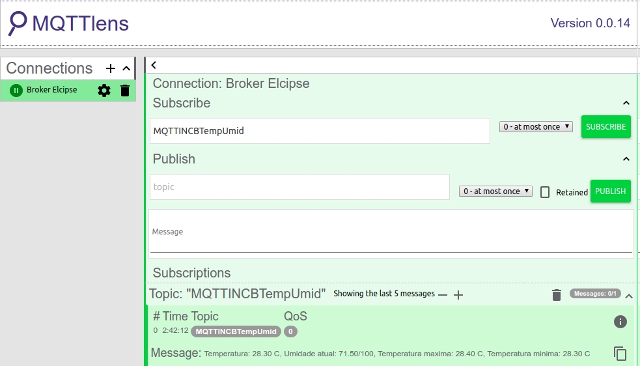Collapse the Publish section

click(626, 159)
